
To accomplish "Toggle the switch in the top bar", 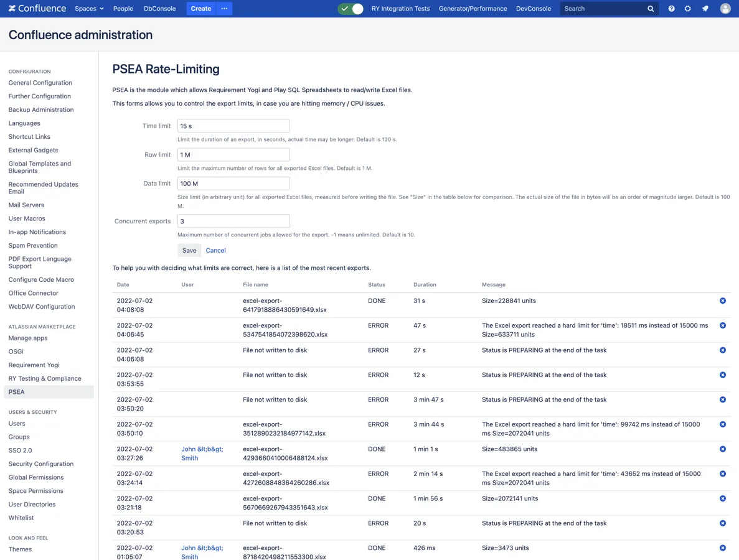I will point(351,9).
